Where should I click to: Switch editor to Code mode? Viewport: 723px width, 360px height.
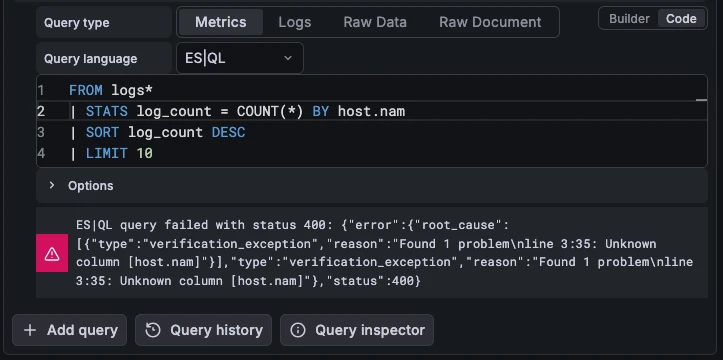681,19
